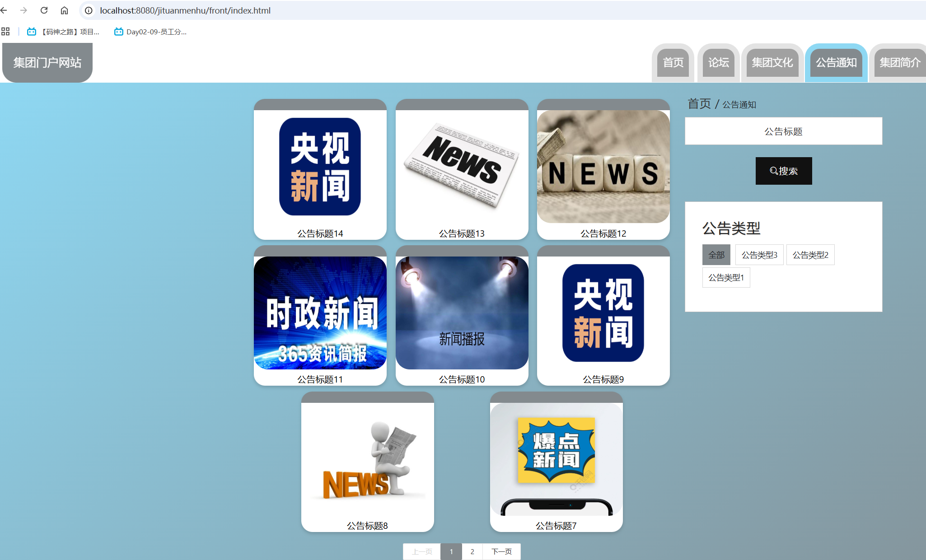Open the 公告标题8 NEWS figure thumbnail

tap(367, 459)
